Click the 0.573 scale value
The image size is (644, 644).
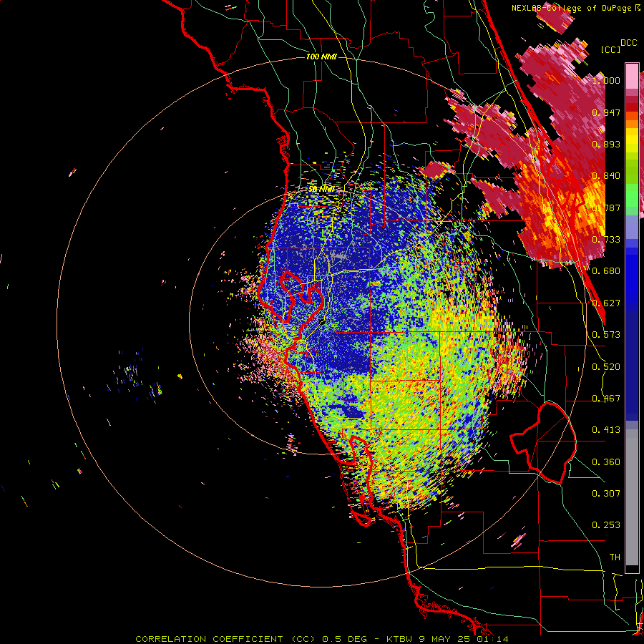tap(606, 335)
